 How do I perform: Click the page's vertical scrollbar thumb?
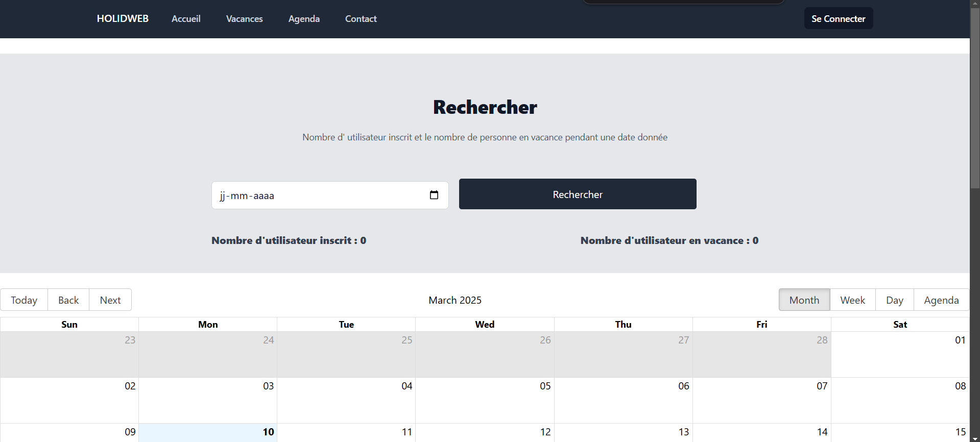coord(975,98)
